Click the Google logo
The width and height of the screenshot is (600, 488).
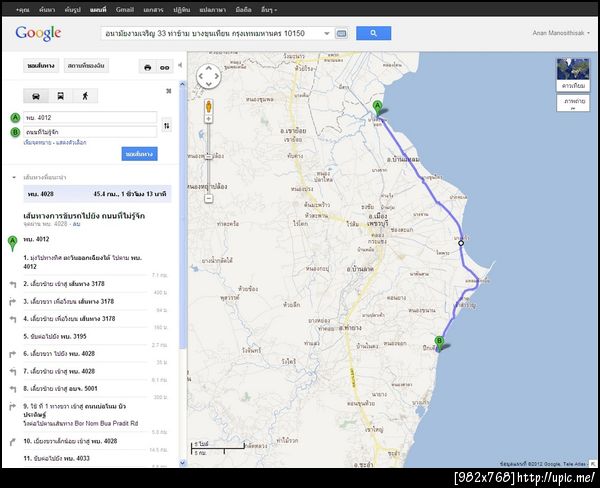click(x=38, y=33)
